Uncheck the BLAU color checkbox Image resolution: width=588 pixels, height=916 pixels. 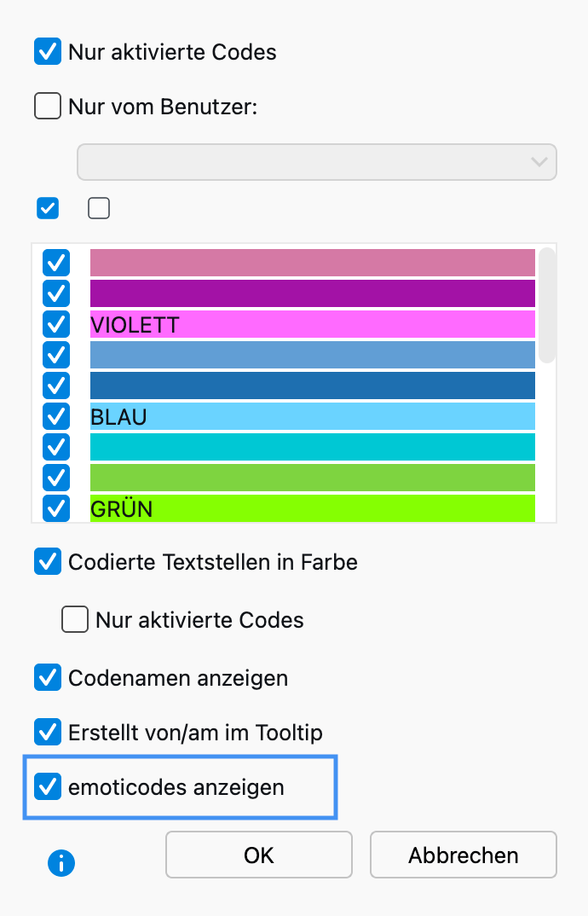56,416
